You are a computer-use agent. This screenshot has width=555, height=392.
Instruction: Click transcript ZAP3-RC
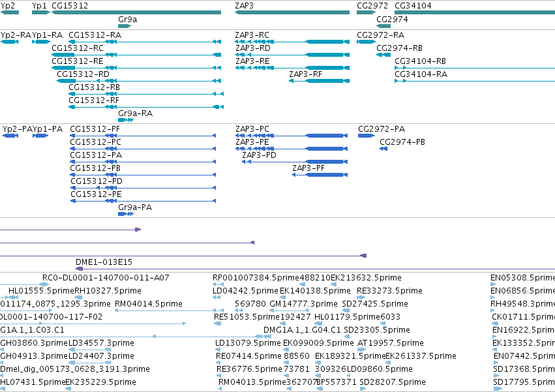[x=292, y=42]
